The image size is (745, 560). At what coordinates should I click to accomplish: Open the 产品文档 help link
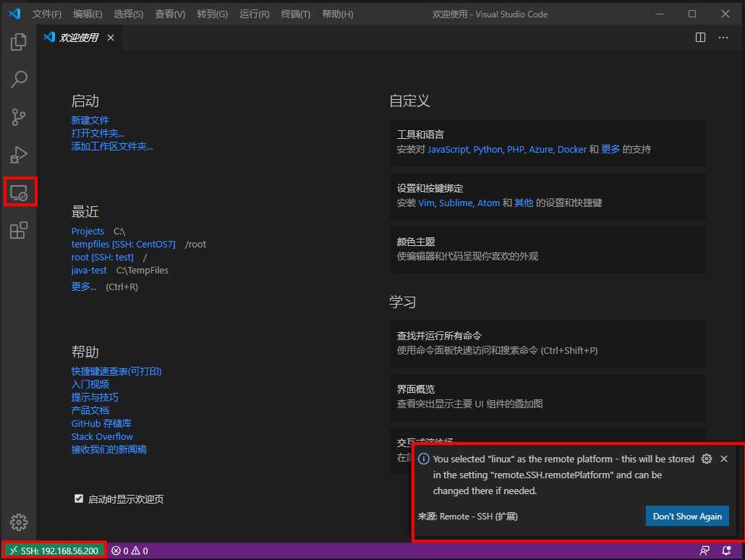point(90,410)
